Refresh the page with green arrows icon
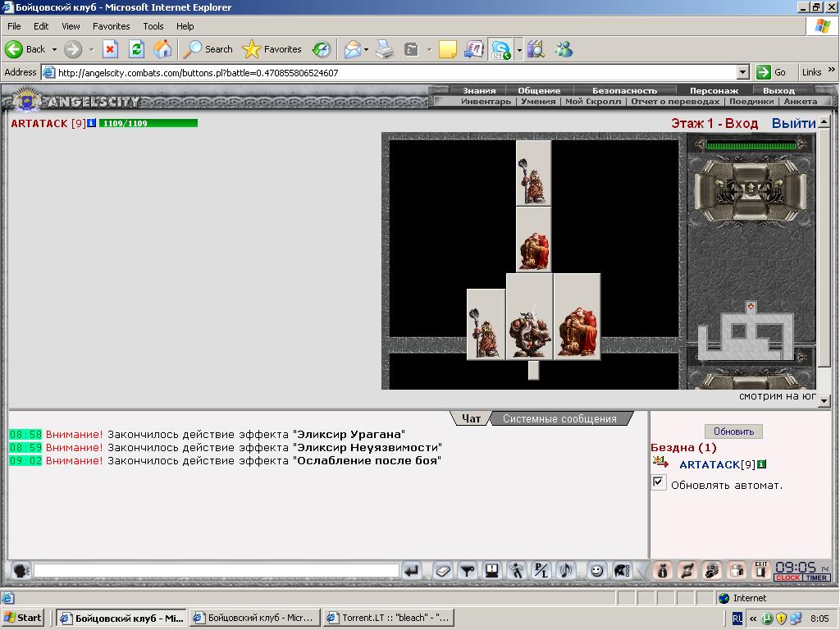Viewport: 840px width, 630px height. coord(137,49)
